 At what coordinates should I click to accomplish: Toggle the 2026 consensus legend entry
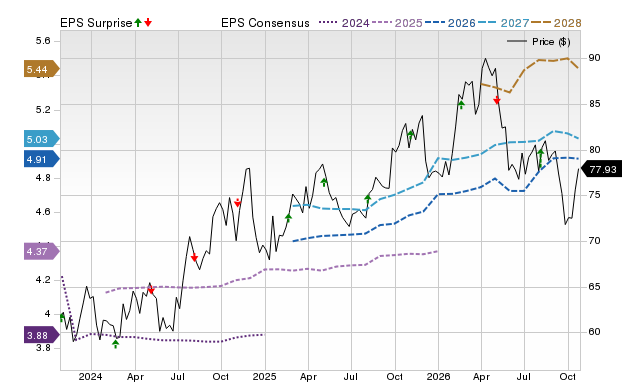pyautogui.click(x=450, y=23)
